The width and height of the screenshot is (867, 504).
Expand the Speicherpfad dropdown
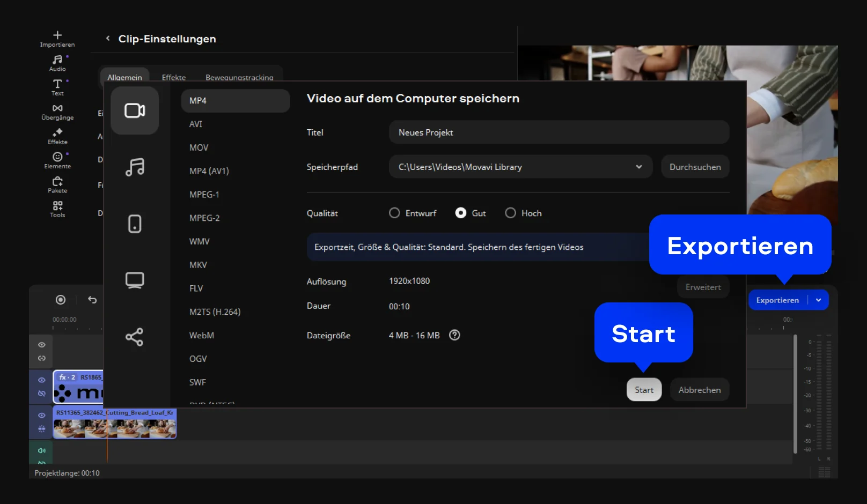pyautogui.click(x=639, y=167)
